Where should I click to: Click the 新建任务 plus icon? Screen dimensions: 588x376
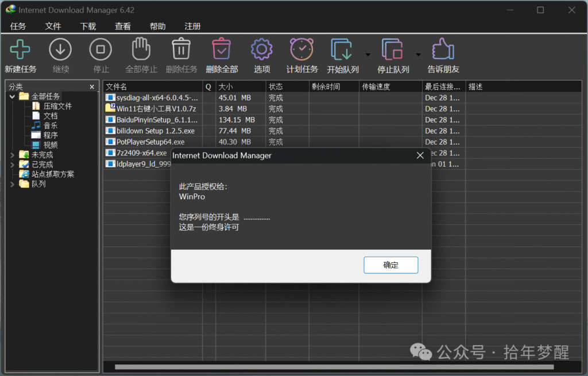pos(20,49)
